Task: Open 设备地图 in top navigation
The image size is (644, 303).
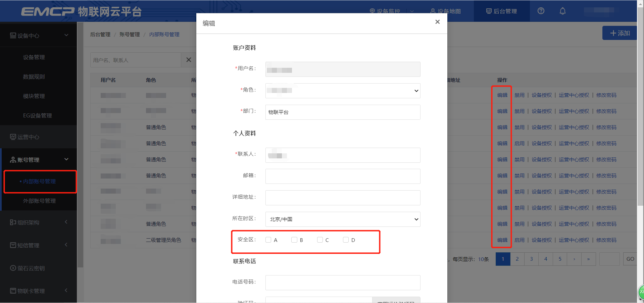Action: pyautogui.click(x=445, y=11)
